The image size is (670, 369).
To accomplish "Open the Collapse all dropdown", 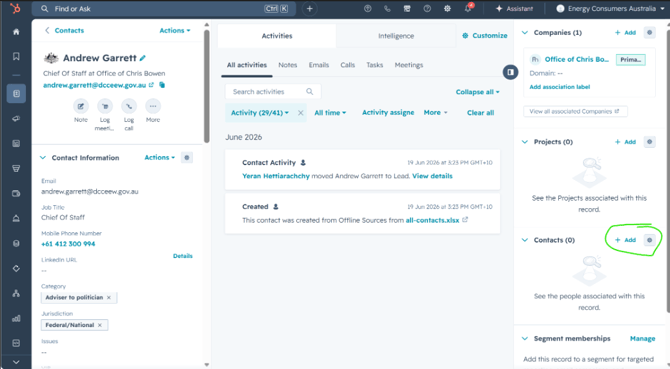I will click(477, 92).
